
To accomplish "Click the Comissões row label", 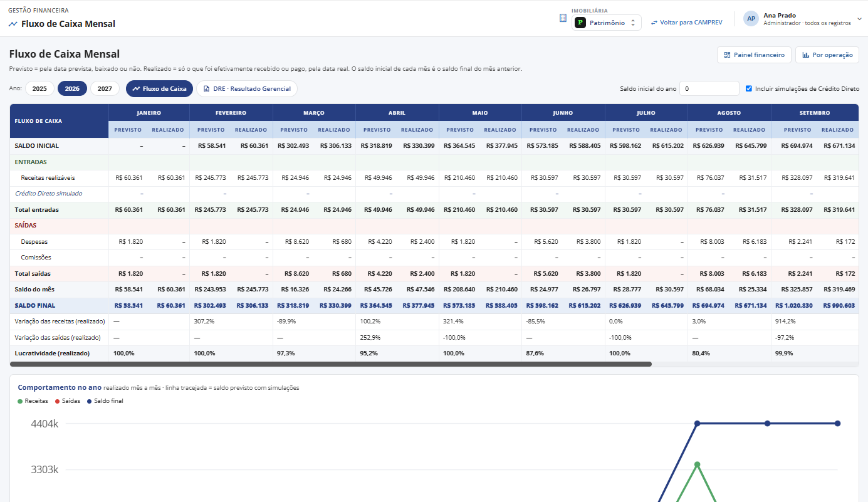I will coord(36,258).
